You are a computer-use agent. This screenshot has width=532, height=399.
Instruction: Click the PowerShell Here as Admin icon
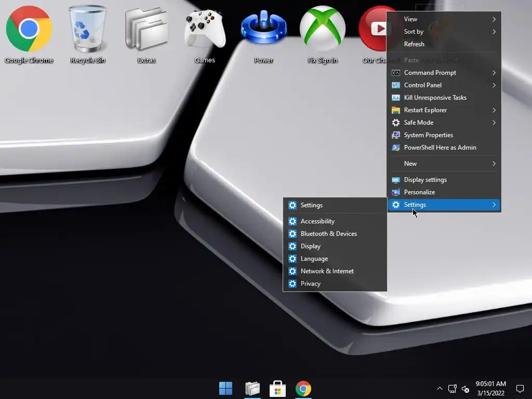point(395,148)
